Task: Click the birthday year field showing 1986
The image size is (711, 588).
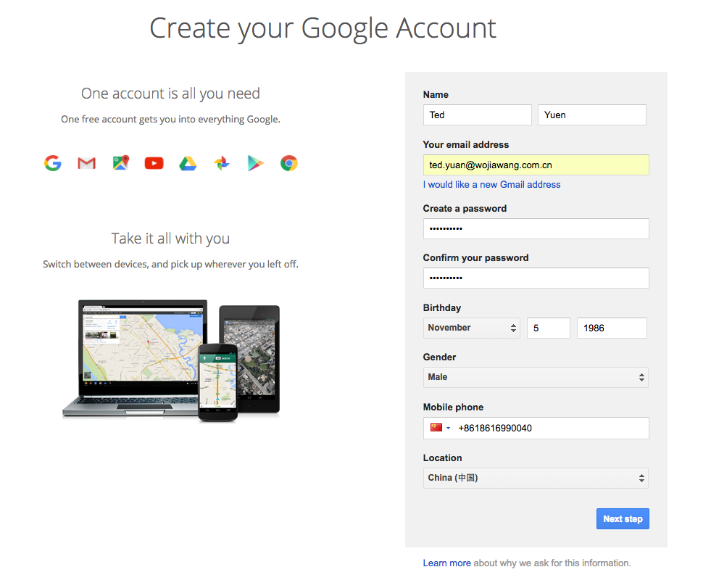Action: (612, 328)
